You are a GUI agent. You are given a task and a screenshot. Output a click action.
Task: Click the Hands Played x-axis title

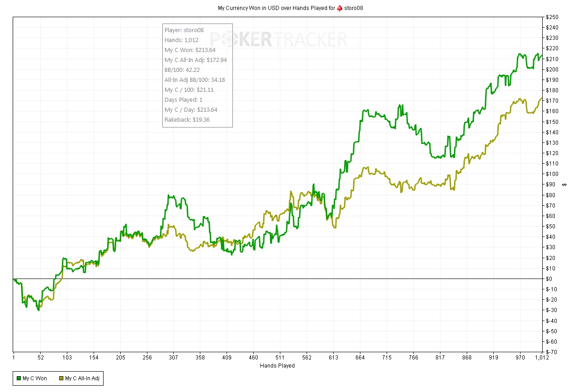pyautogui.click(x=277, y=366)
